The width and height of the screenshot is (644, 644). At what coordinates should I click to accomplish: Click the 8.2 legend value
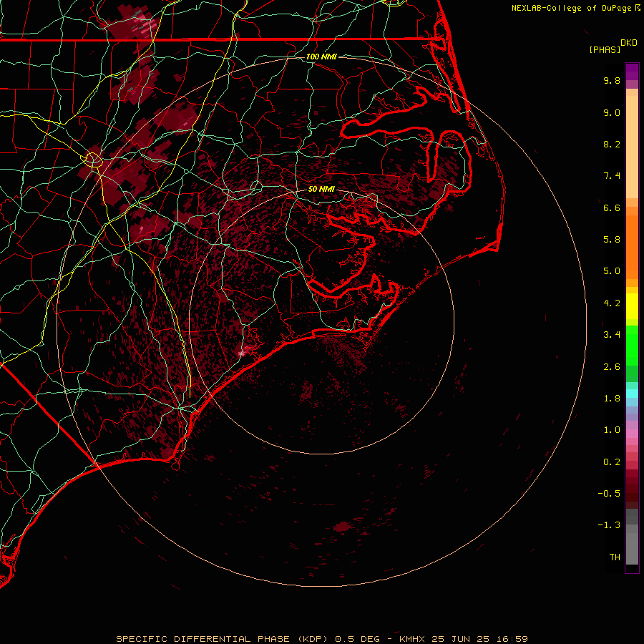click(x=612, y=144)
